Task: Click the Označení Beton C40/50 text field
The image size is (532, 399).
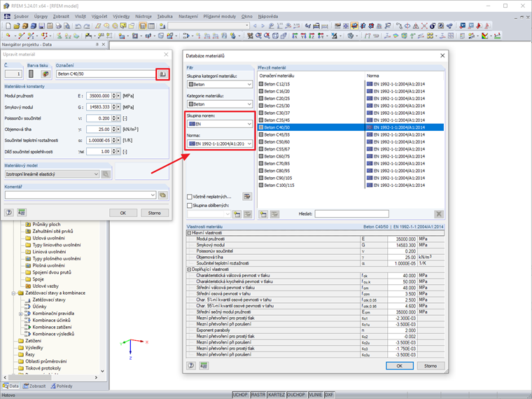Action: coord(106,74)
